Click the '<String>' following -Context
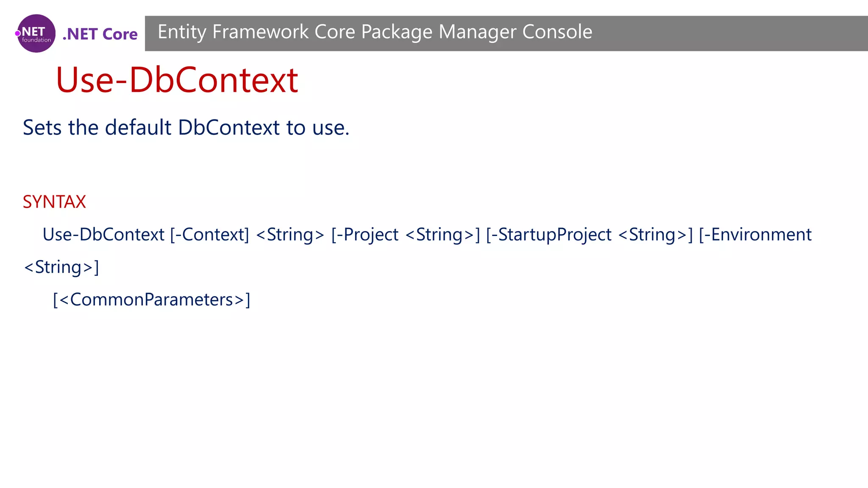The width and height of the screenshot is (868, 488). click(290, 235)
